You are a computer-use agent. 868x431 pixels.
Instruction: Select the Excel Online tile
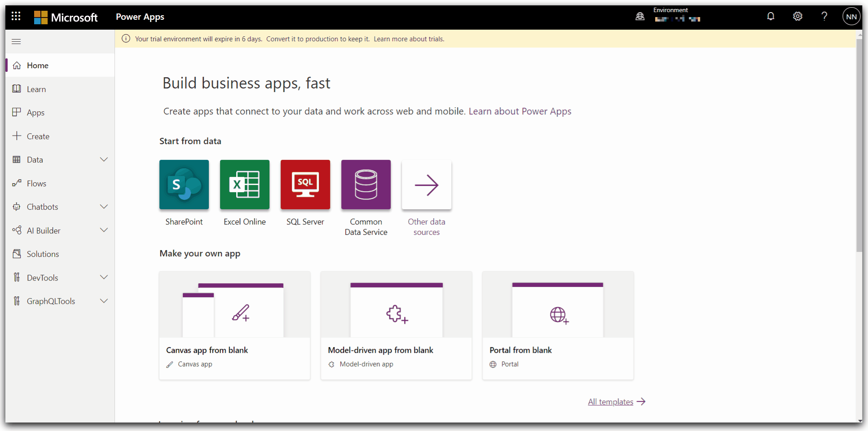tap(245, 185)
